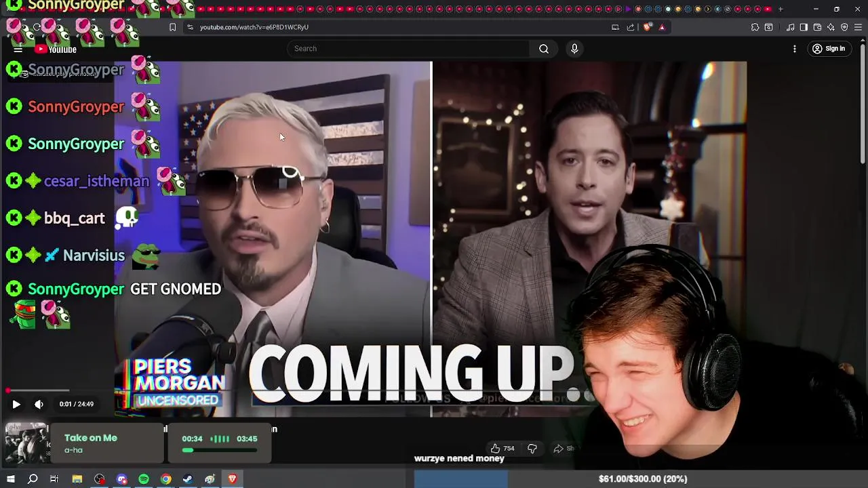This screenshot has width=868, height=488.
Task: Open Task View on the taskbar
Action: coord(54,479)
